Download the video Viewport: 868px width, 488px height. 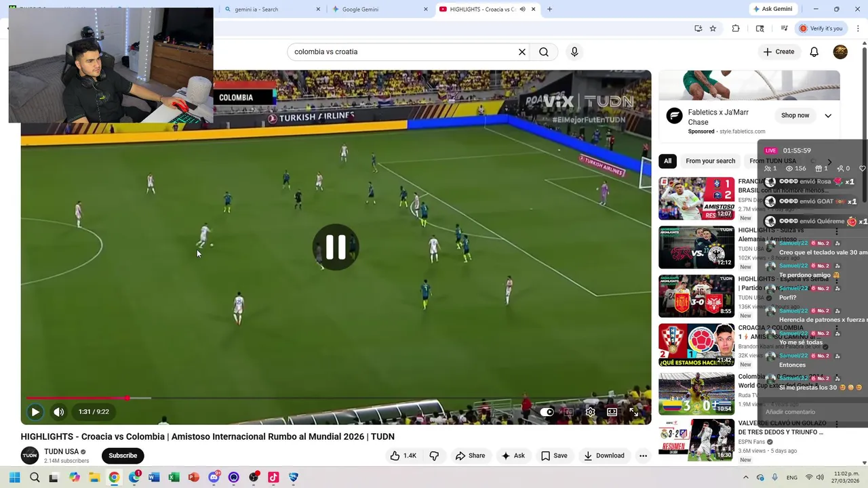point(604,455)
